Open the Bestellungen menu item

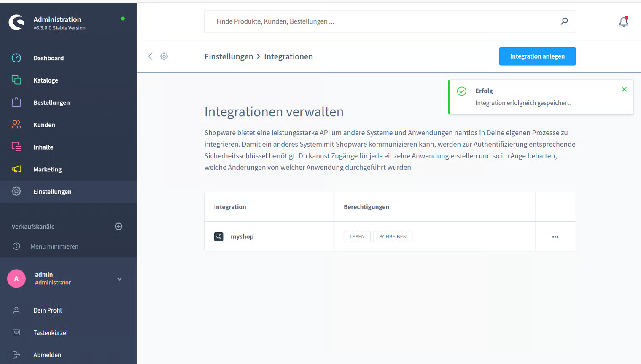tap(51, 103)
